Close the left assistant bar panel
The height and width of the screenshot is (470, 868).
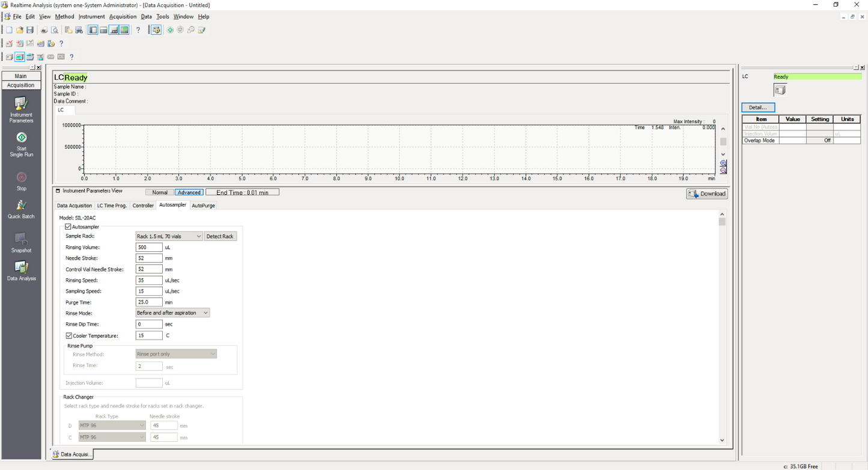[39, 67]
